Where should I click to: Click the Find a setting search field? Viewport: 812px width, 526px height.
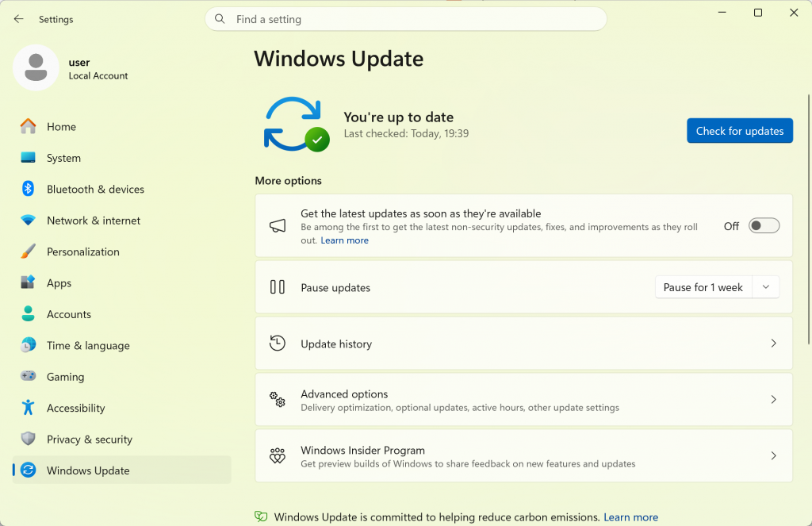406,19
